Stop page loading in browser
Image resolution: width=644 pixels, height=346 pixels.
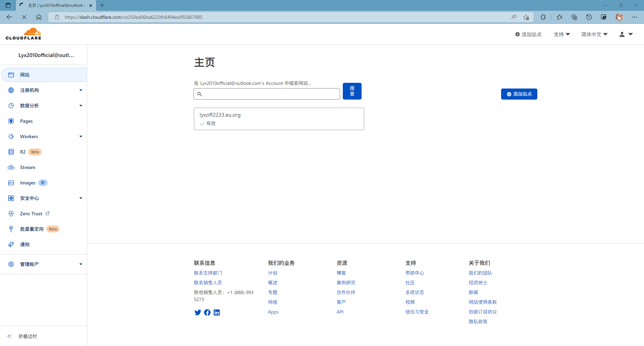tap(24, 17)
